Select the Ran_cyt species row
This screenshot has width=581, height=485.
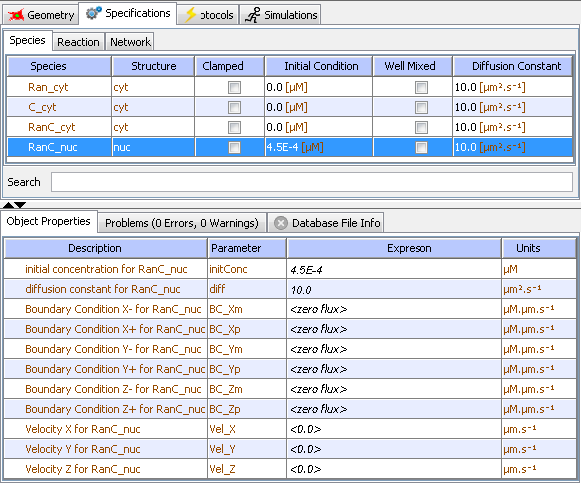click(290, 87)
